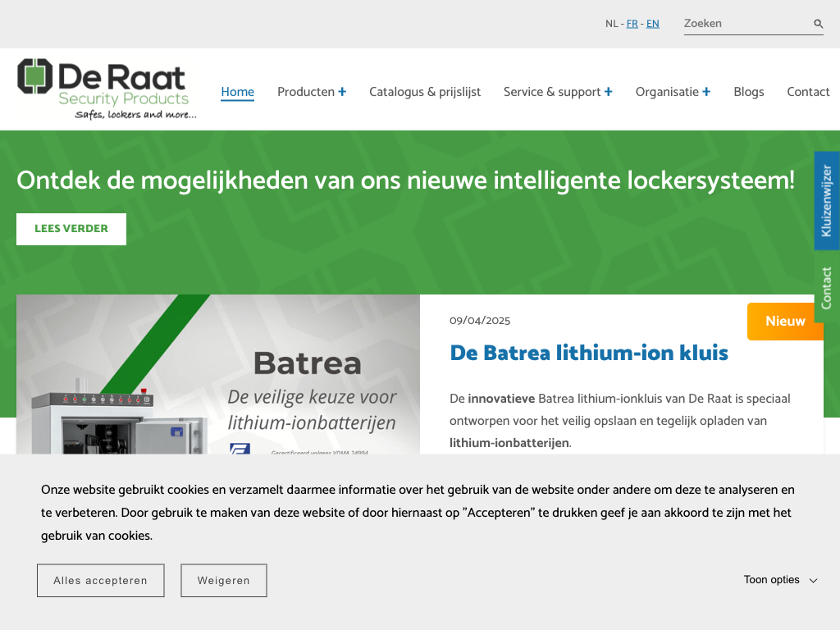Open Catalogus & prijslijst page
The image size is (840, 630).
click(425, 92)
